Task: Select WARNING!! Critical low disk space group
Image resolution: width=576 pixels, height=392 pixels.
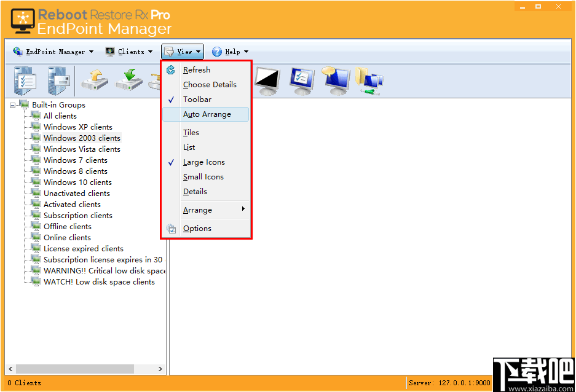Action: click(105, 270)
